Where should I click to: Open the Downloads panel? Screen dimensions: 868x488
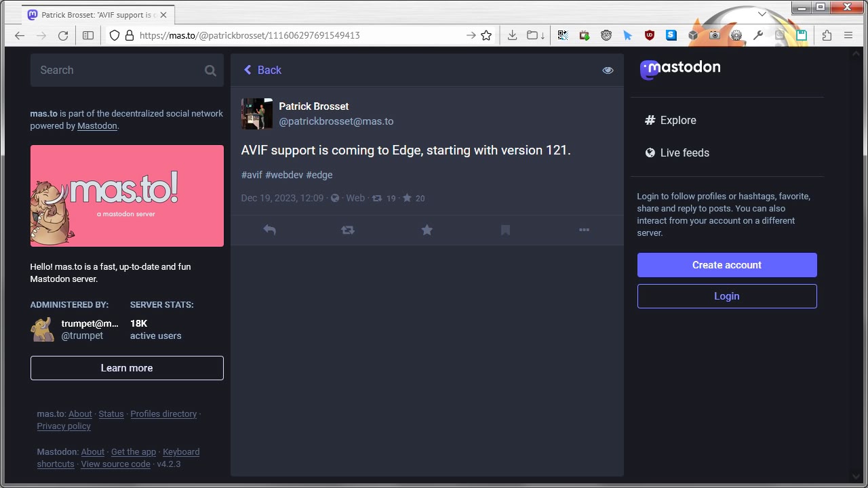pyautogui.click(x=513, y=35)
